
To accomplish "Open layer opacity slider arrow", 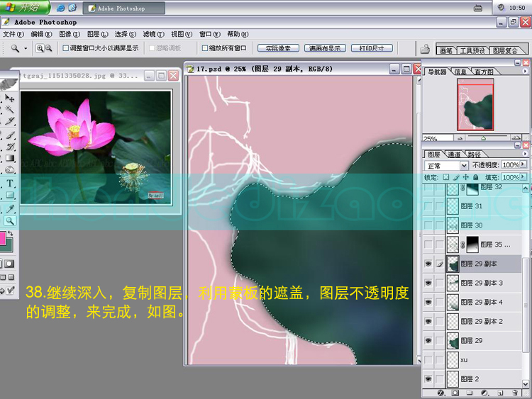I will tap(523, 164).
